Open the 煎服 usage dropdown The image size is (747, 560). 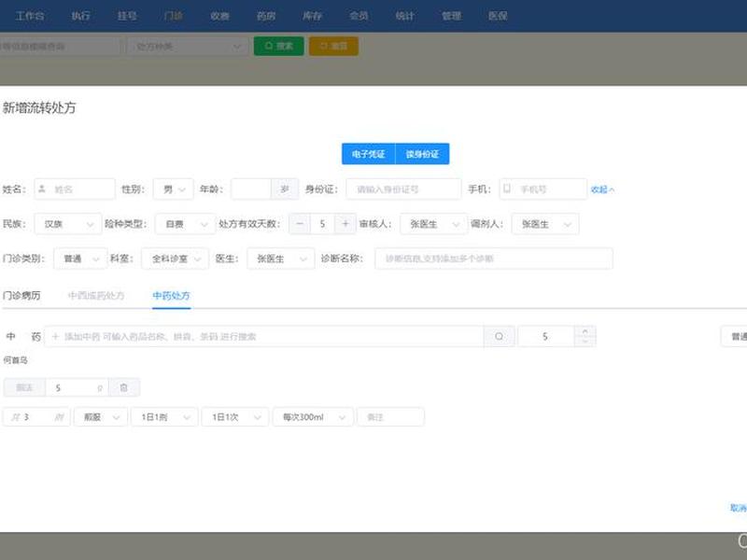101,417
